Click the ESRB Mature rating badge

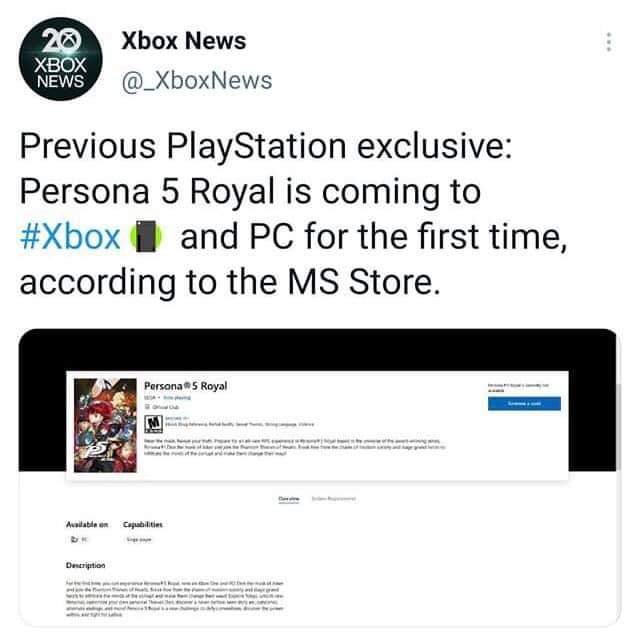coord(154,424)
